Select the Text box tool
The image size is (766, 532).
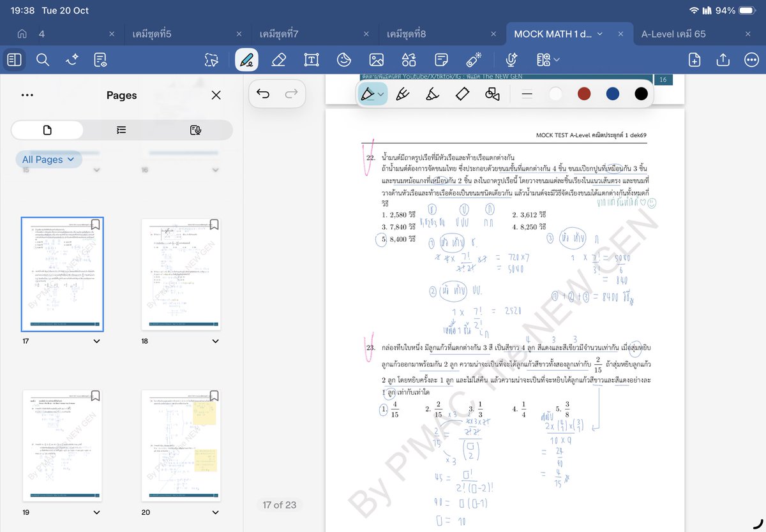pyautogui.click(x=312, y=60)
